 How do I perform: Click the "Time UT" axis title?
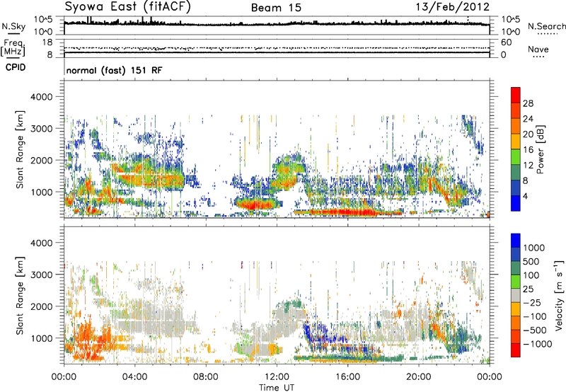tap(277, 388)
